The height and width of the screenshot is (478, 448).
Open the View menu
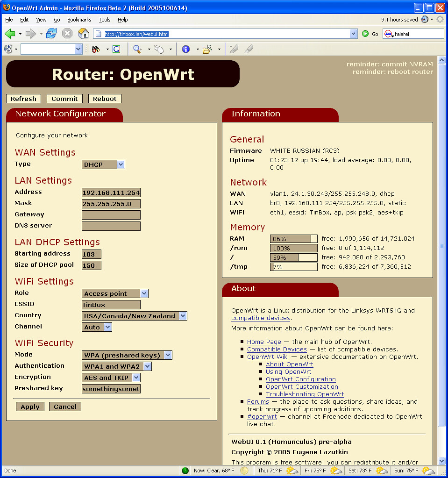coord(41,20)
